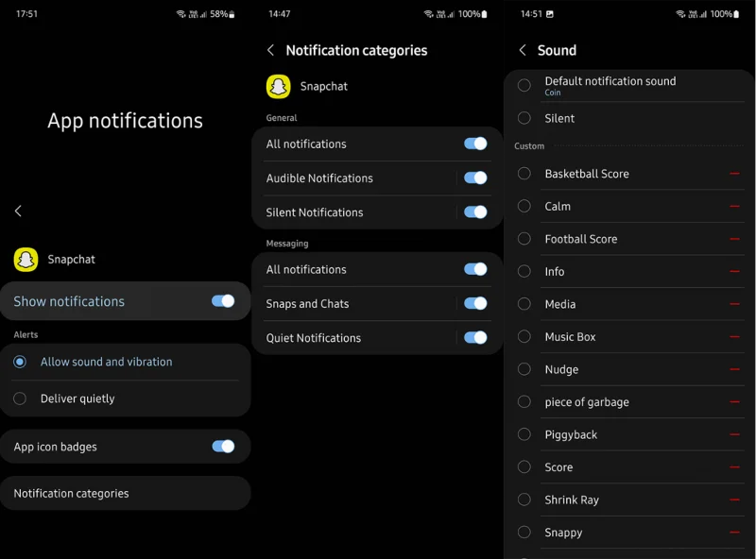756x559 pixels.
Task: Go back from Sound screen
Action: tap(523, 50)
